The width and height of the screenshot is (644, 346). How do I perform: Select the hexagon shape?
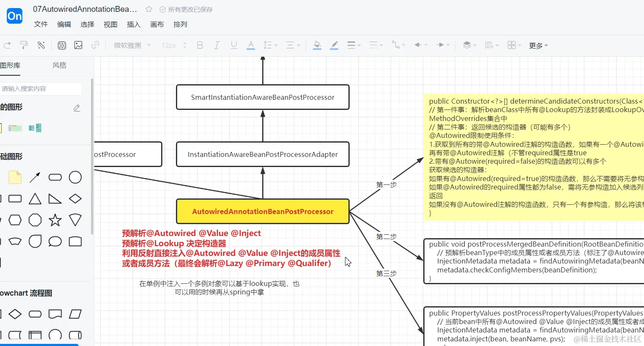pos(15,220)
